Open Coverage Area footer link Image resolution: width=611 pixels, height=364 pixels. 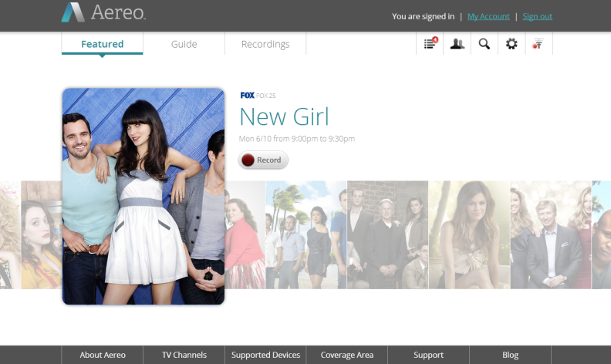(347, 355)
